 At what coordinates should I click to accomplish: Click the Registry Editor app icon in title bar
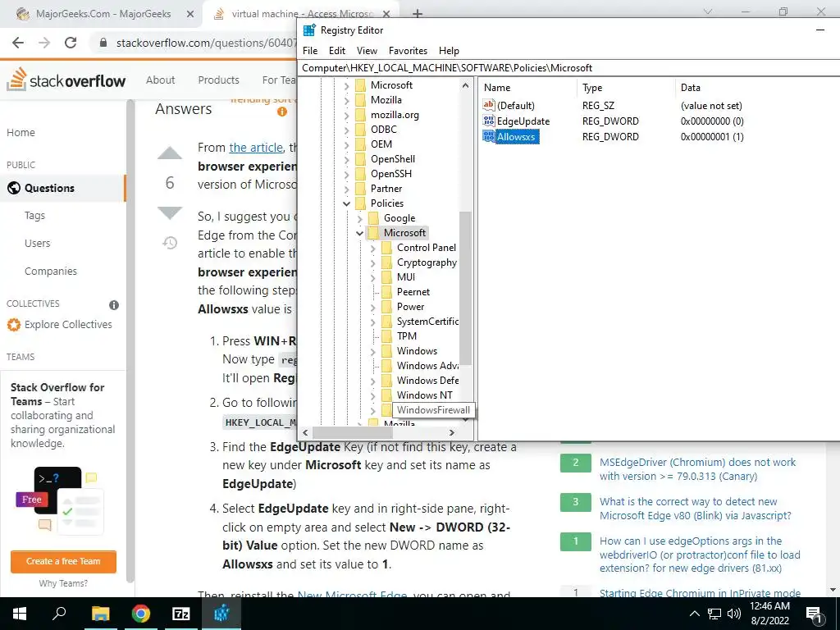pos(309,30)
